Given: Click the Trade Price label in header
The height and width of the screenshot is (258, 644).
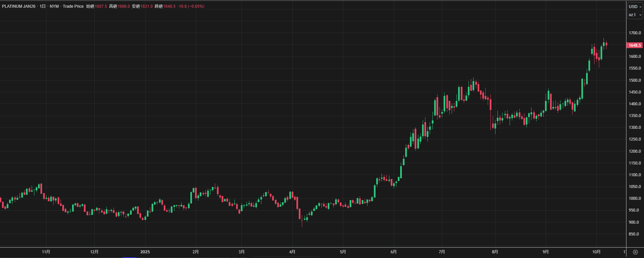Looking at the screenshot, I should coord(73,6).
